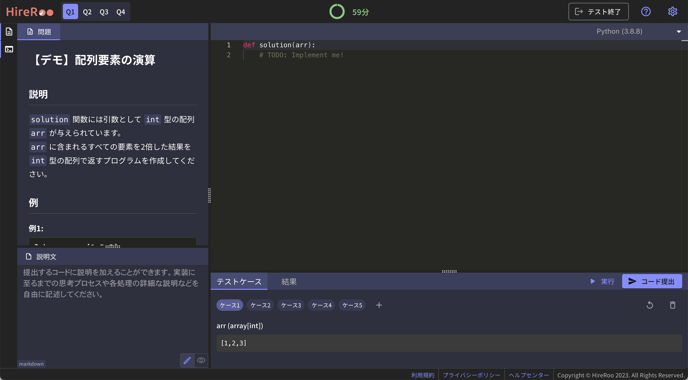
Task: Click the 【デモ】配列要素の演算 heading
Action: 93,60
